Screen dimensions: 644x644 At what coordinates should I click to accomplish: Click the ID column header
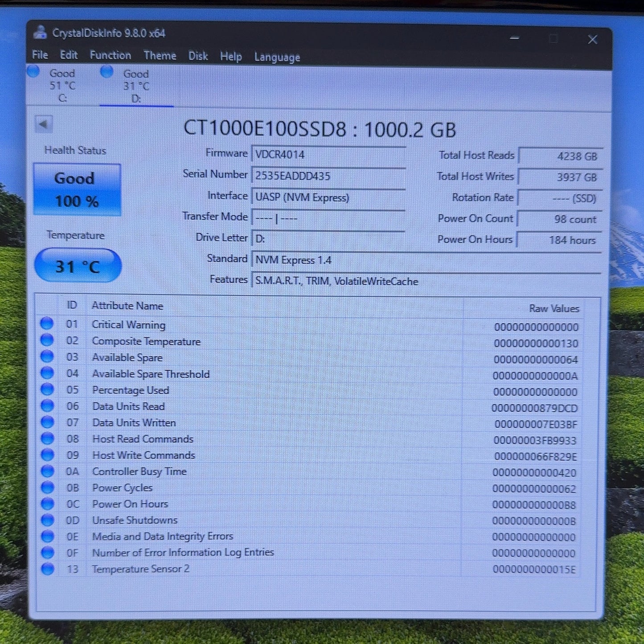click(72, 305)
